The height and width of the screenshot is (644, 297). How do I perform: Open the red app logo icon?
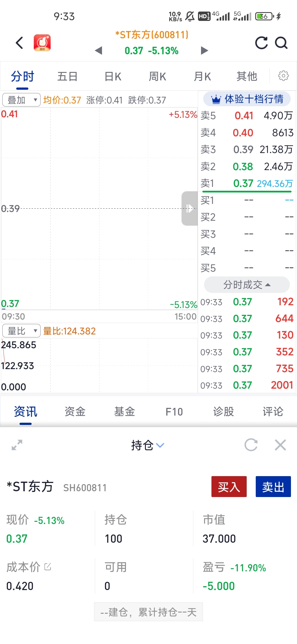point(42,43)
